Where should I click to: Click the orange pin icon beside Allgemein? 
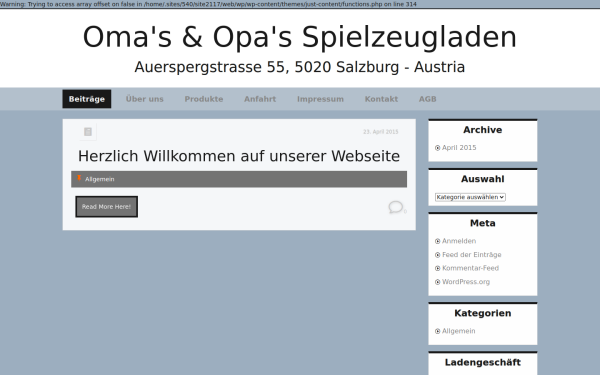[79, 178]
